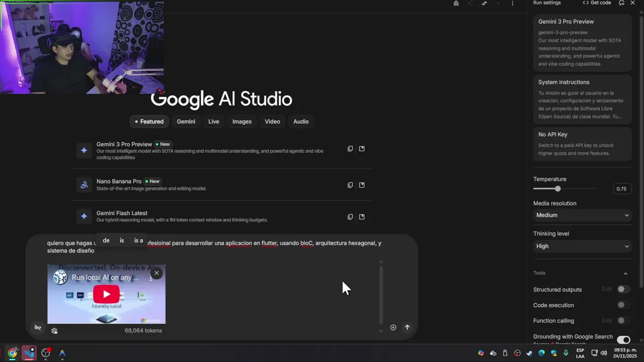Open Nano Banana Pro details icon
The width and height of the screenshot is (644, 362).
[x=362, y=185]
